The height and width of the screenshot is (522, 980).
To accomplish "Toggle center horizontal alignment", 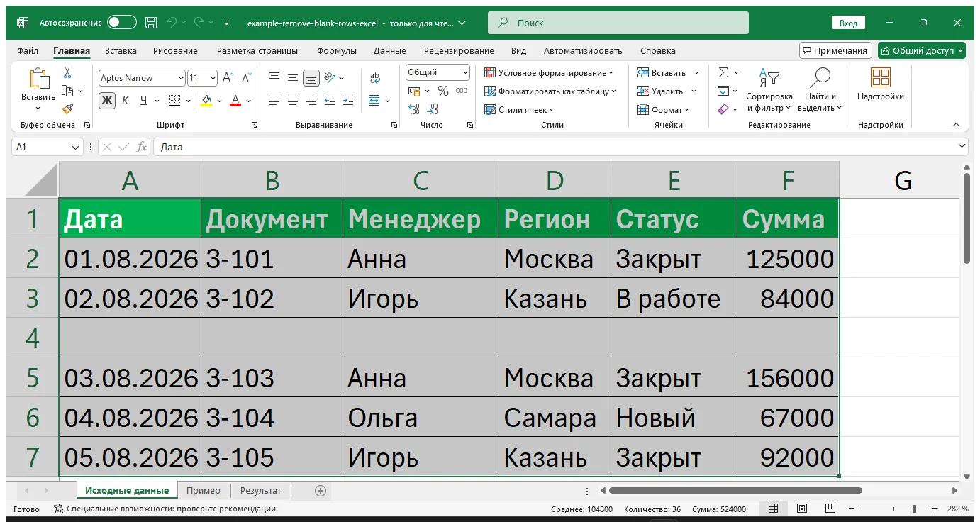I will pos(292,101).
